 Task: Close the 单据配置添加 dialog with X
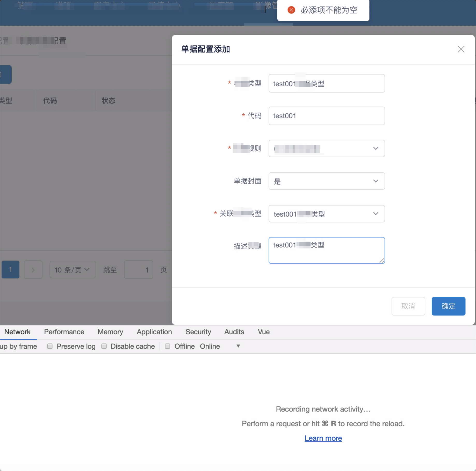461,49
